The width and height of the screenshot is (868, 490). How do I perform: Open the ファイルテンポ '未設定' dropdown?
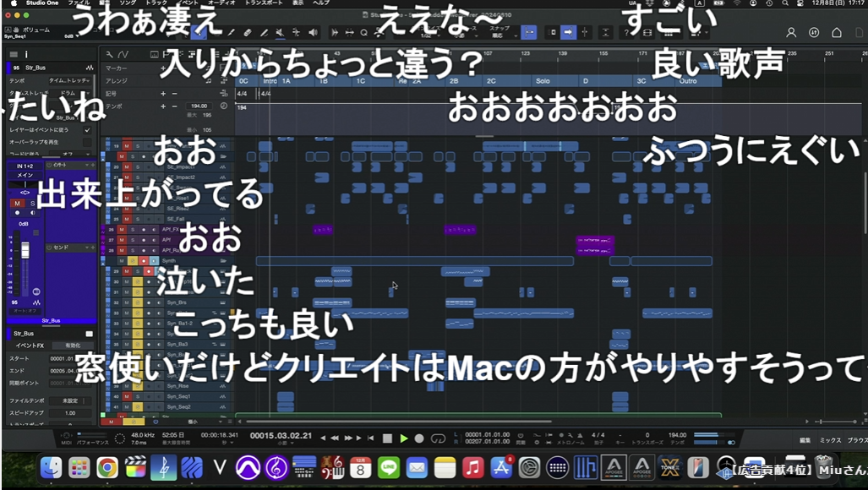point(68,400)
